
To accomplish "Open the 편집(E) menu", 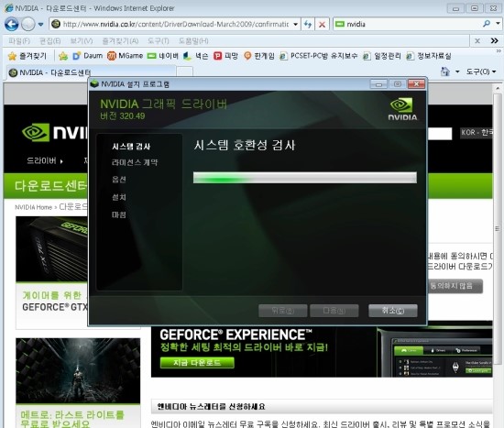I will [x=49, y=41].
